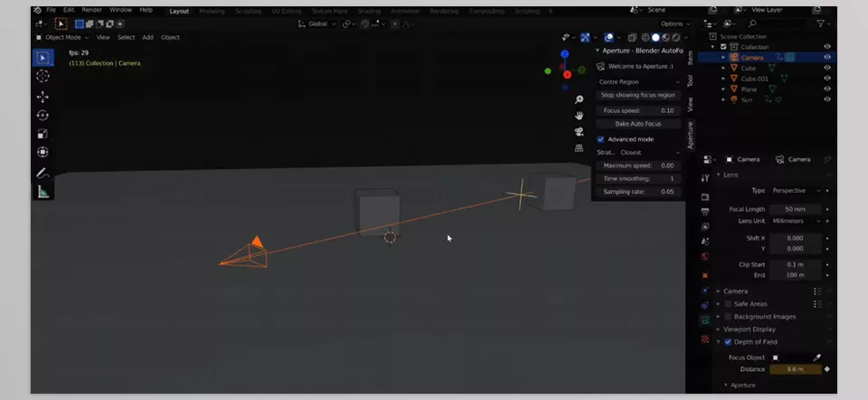
Task: Open the Object properties orange square tab
Action: (704, 275)
